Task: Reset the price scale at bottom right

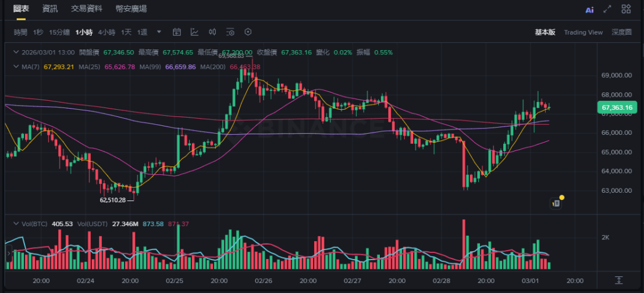Action: pyautogui.click(x=619, y=280)
